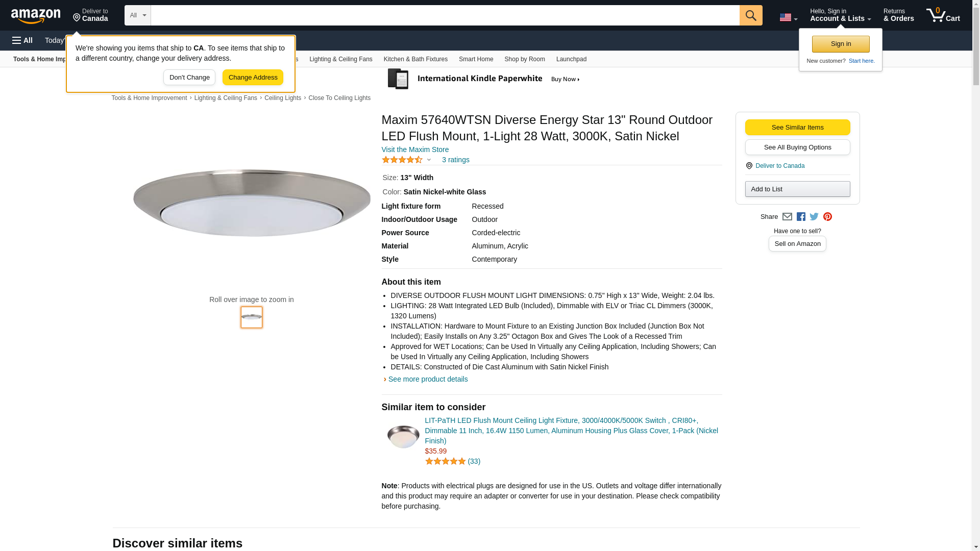Share via email icon
The width and height of the screenshot is (980, 551).
pos(787,217)
